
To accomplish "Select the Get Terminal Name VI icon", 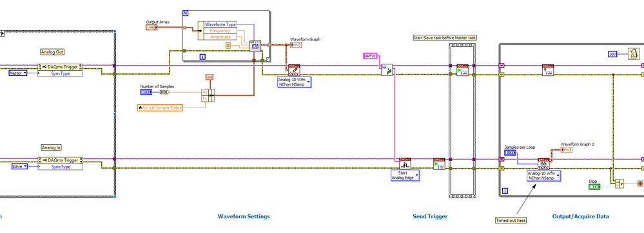I will tap(387, 70).
